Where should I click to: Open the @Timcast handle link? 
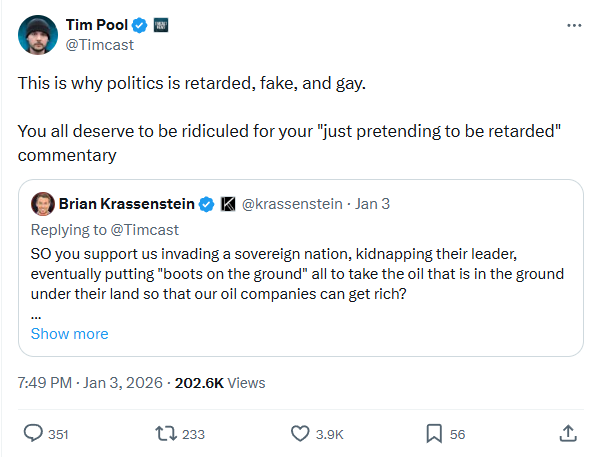(99, 45)
